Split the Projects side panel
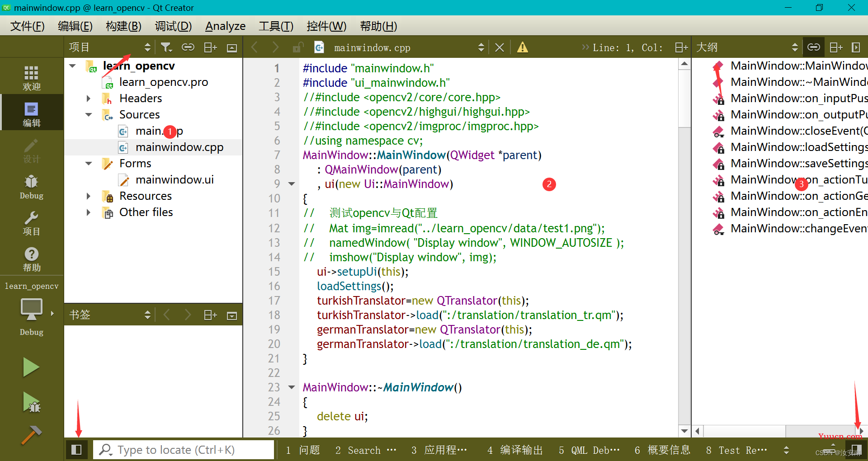Image resolution: width=868 pixels, height=461 pixels. point(211,47)
